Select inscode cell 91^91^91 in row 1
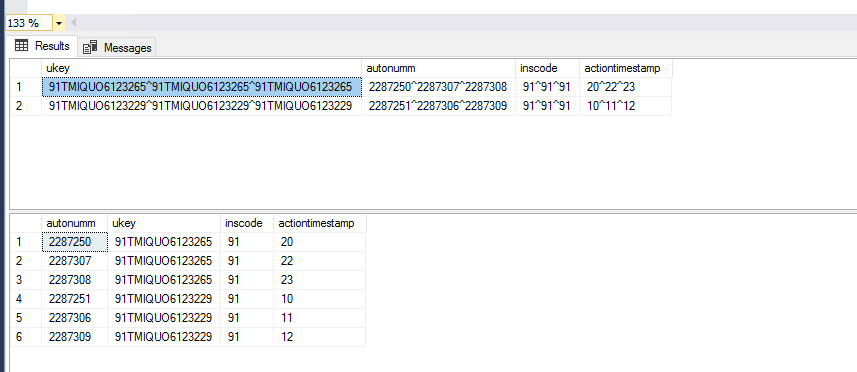 547,87
